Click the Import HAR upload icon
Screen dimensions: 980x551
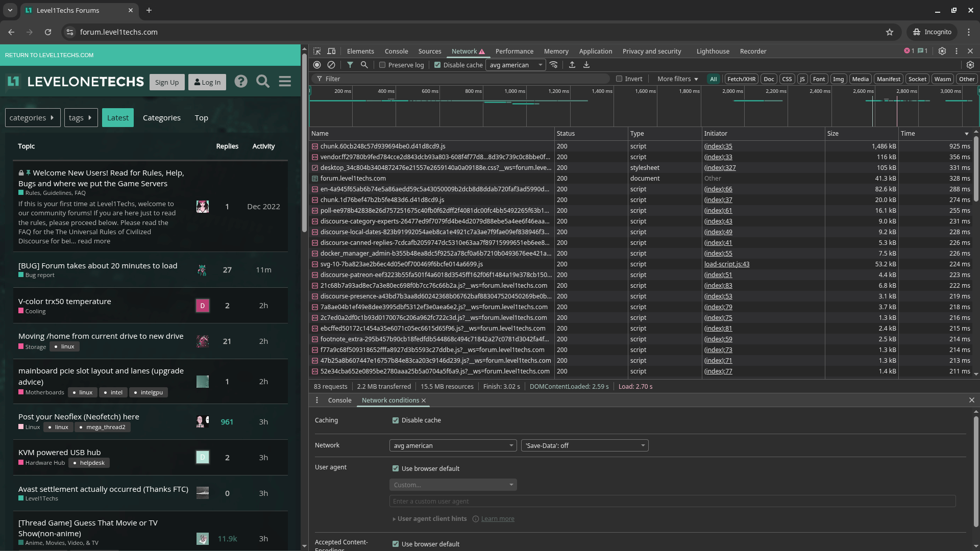[x=572, y=65]
